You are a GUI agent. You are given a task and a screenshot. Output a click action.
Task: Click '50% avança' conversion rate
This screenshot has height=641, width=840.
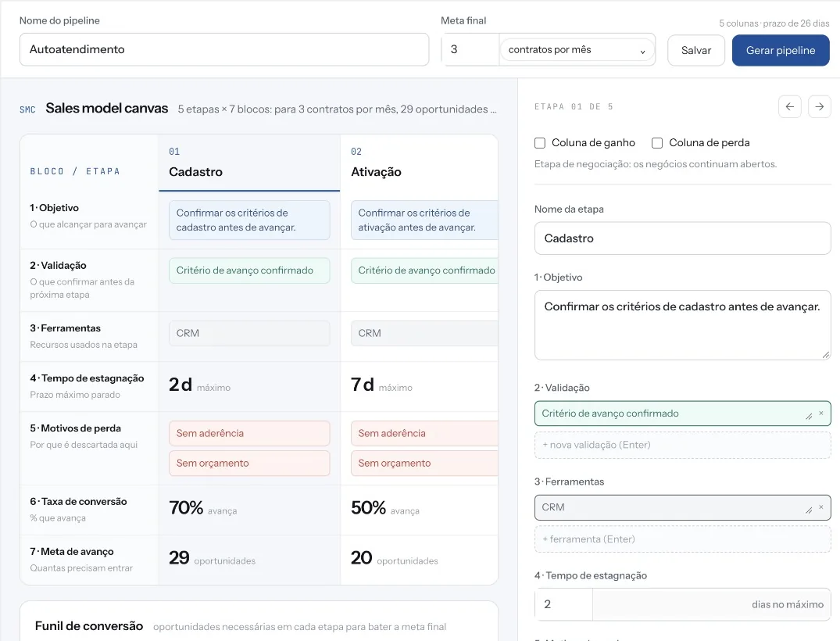(x=385, y=508)
